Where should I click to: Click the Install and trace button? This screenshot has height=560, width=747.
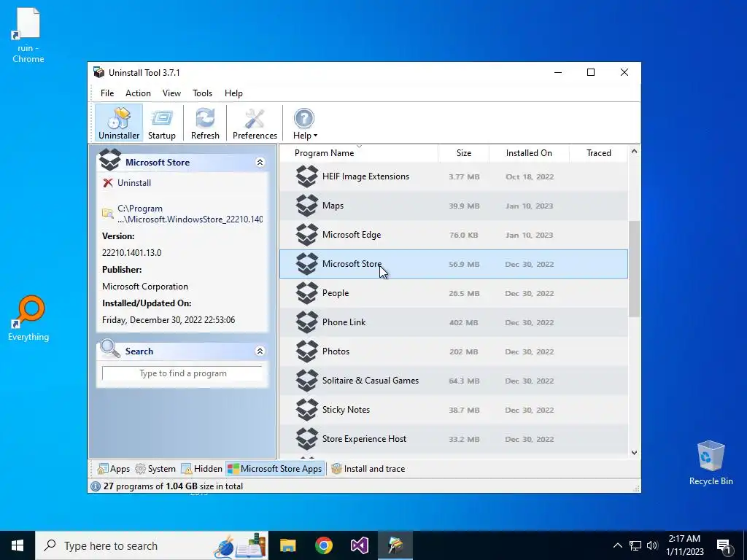[x=368, y=469]
